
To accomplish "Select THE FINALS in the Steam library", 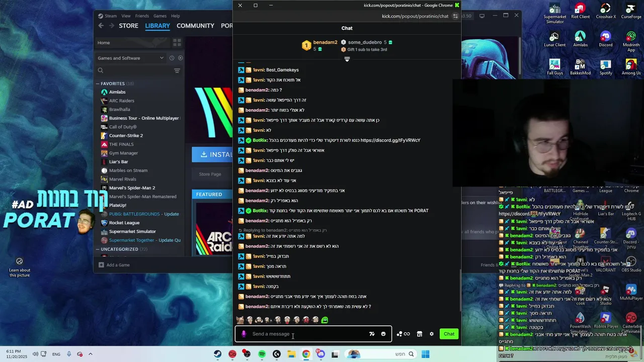I will point(121,144).
